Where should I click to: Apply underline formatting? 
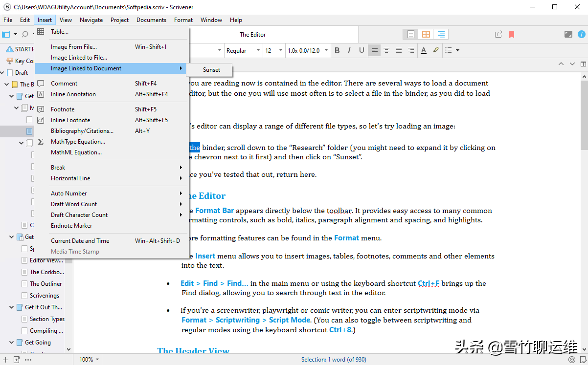(362, 50)
